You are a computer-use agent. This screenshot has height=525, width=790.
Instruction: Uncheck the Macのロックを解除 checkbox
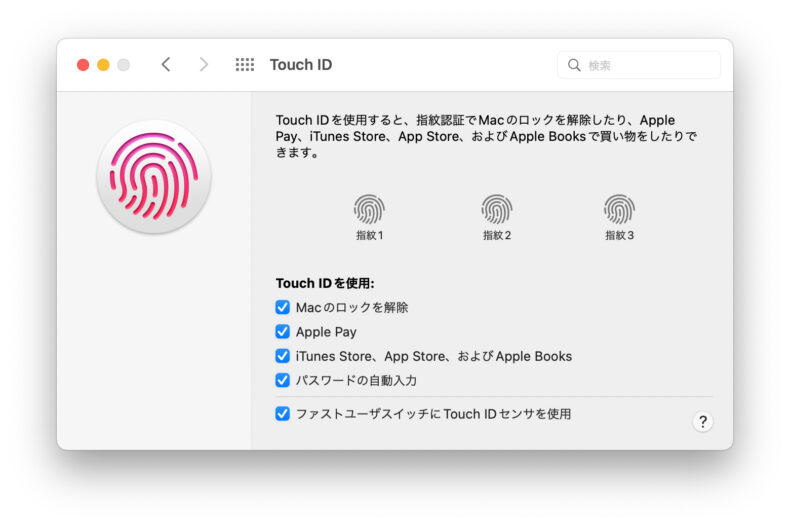[283, 308]
